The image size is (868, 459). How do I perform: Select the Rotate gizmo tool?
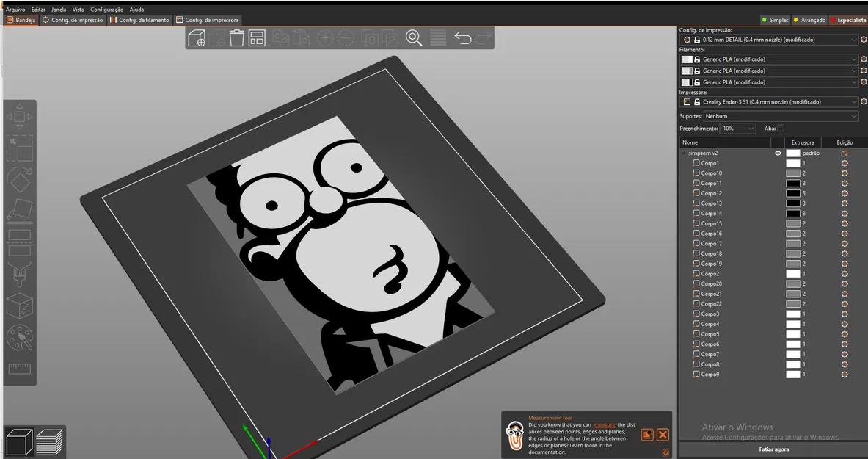coord(19,180)
